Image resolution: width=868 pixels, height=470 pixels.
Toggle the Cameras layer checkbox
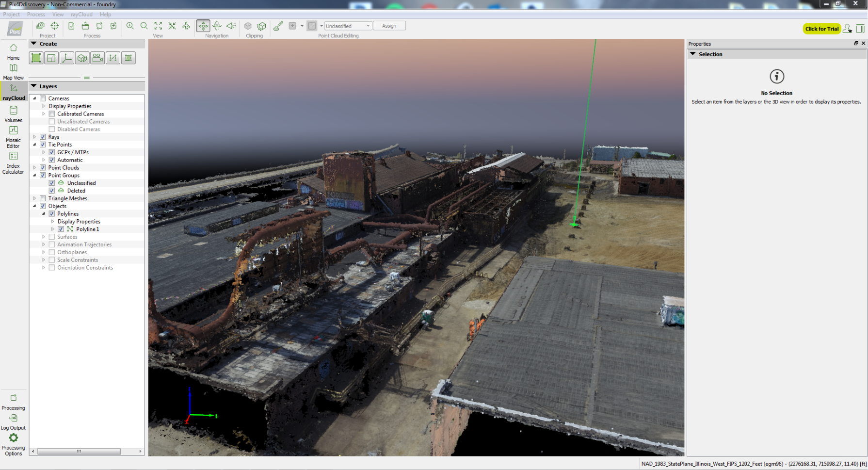click(43, 98)
